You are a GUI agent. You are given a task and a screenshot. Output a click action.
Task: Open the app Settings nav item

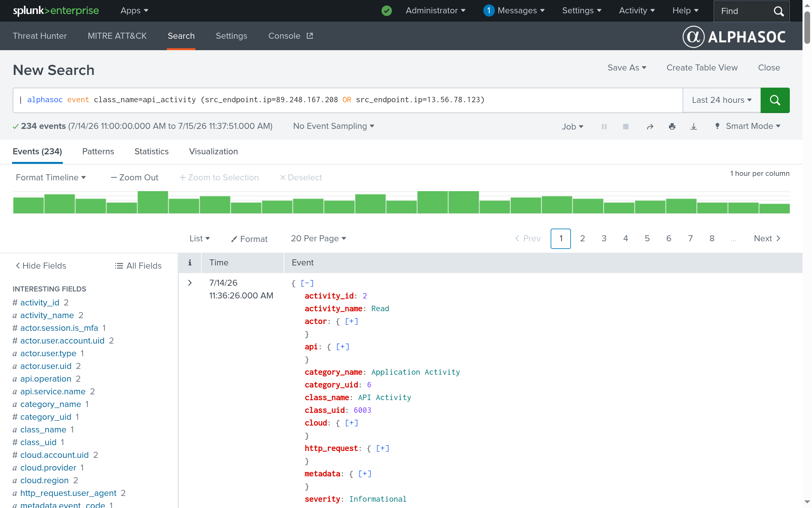[x=231, y=36]
